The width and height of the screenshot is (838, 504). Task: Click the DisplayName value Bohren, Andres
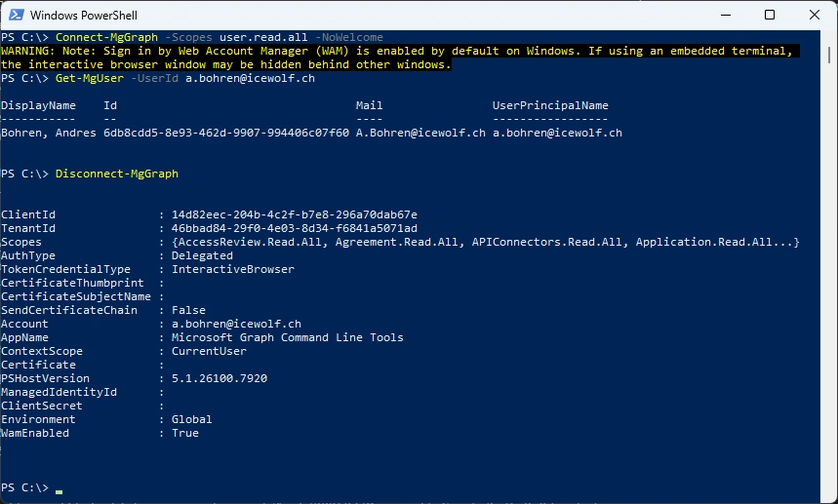pos(48,133)
